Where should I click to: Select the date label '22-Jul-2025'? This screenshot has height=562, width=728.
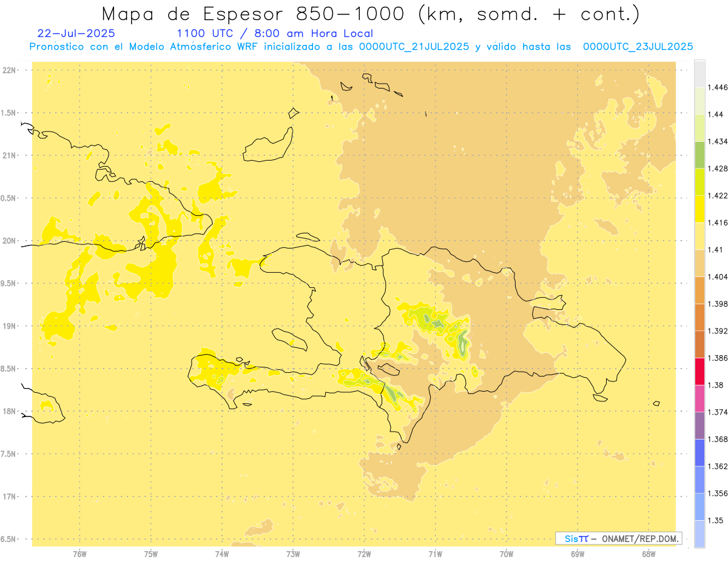pos(75,33)
